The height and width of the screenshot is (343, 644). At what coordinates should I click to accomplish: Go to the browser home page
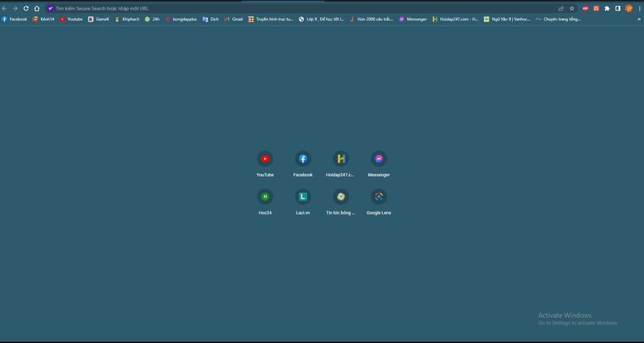(36, 8)
